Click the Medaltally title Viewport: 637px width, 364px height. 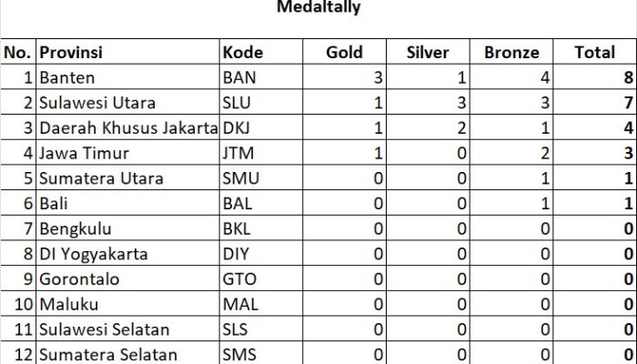[318, 8]
